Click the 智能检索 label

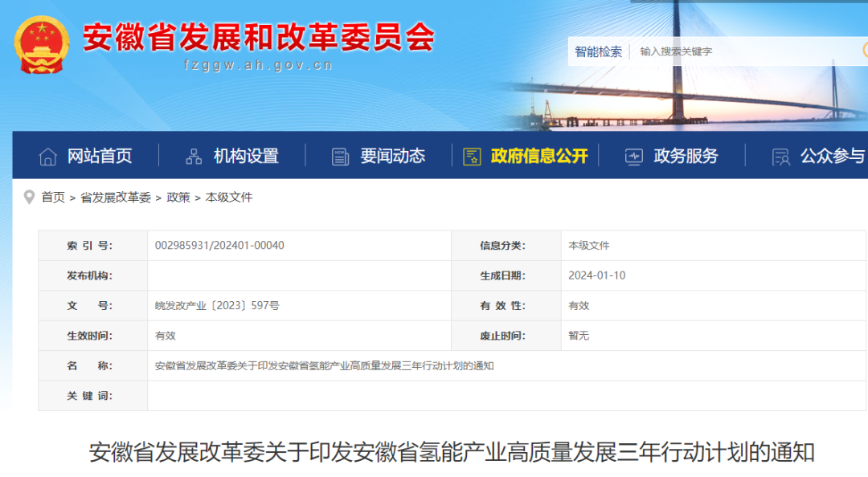pyautogui.click(x=598, y=51)
